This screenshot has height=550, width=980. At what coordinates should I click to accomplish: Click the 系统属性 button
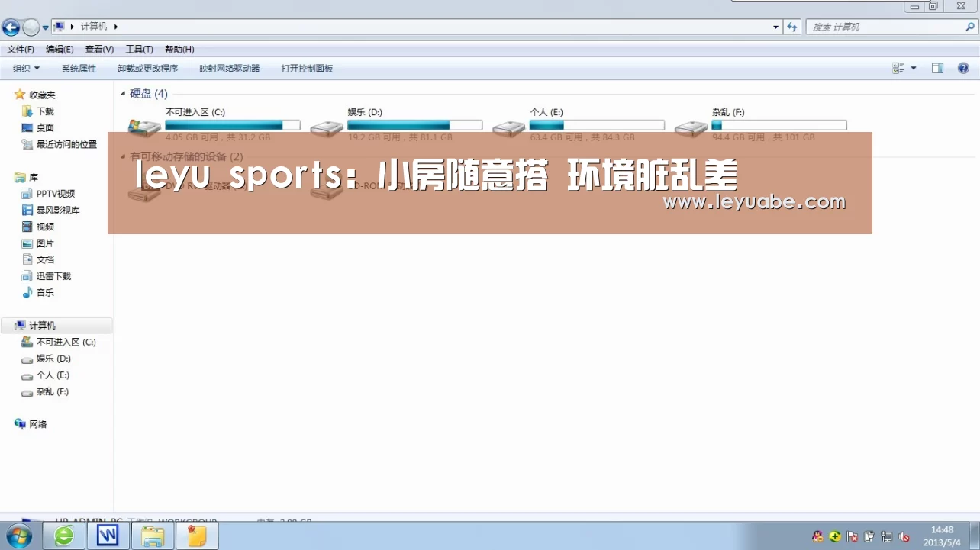pyautogui.click(x=79, y=69)
